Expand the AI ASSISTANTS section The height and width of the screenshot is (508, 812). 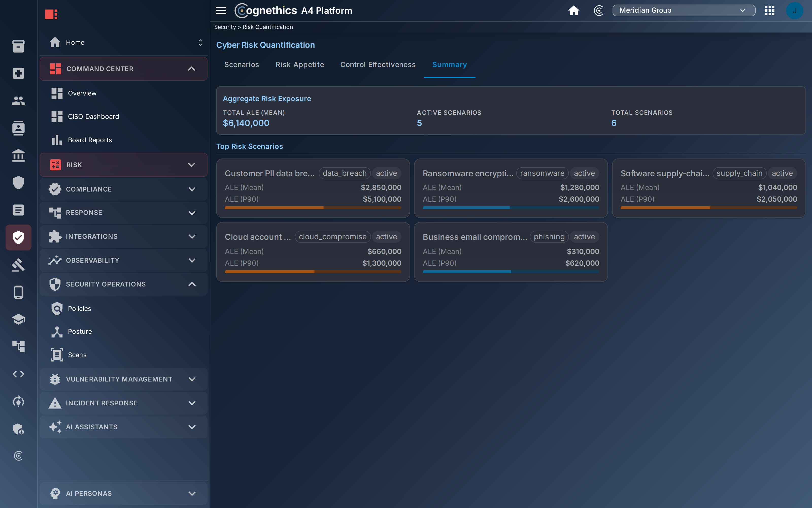[x=124, y=427]
